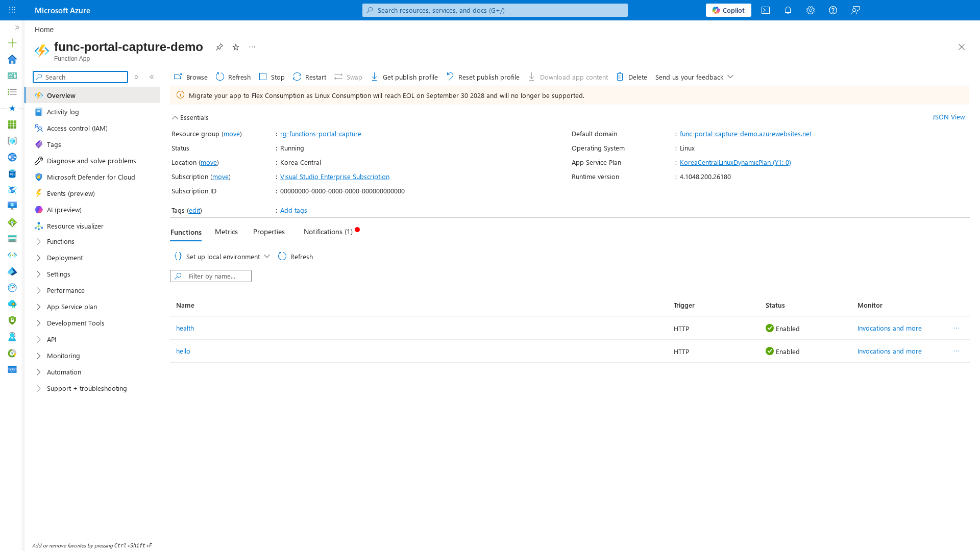
Task: Open the Help question mark icon
Action: (833, 10)
